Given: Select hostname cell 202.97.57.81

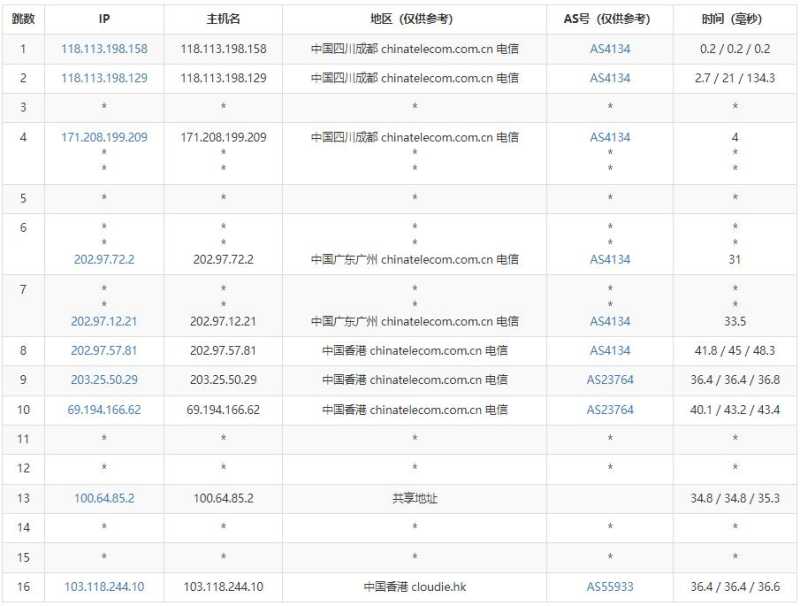Looking at the screenshot, I should [x=223, y=350].
